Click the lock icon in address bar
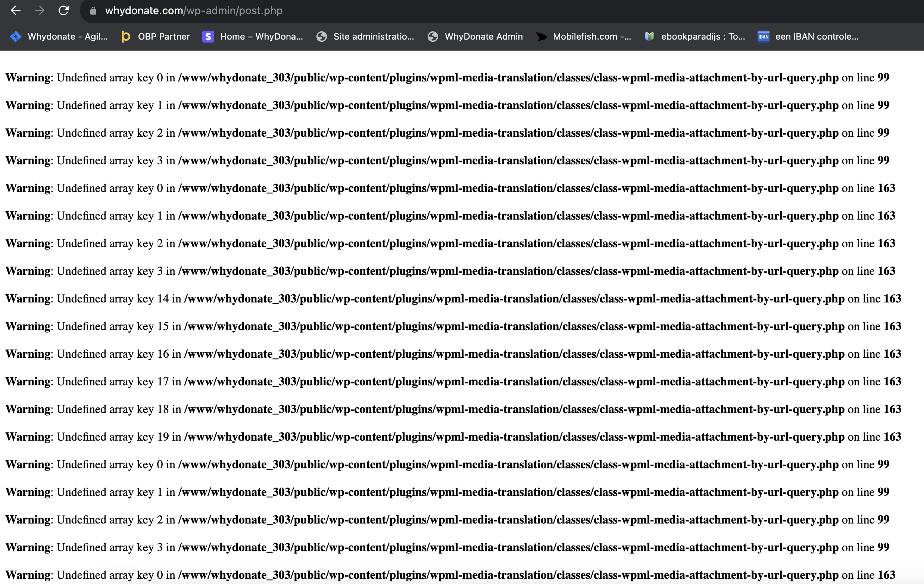The image size is (924, 584). point(93,11)
